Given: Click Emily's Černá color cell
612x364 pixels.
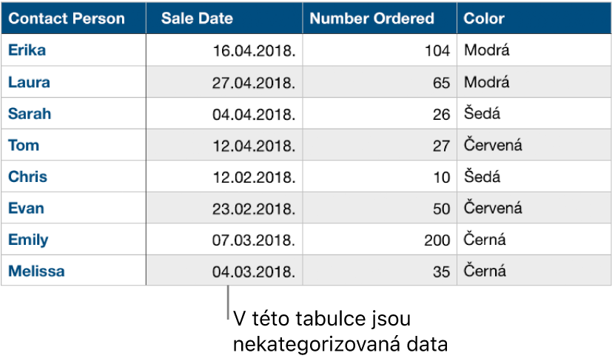Looking at the screenshot, I should coord(534,240).
